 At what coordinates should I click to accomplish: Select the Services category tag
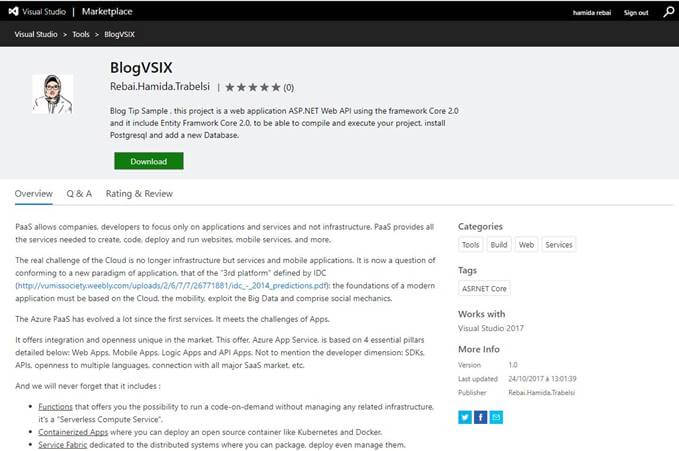(559, 245)
